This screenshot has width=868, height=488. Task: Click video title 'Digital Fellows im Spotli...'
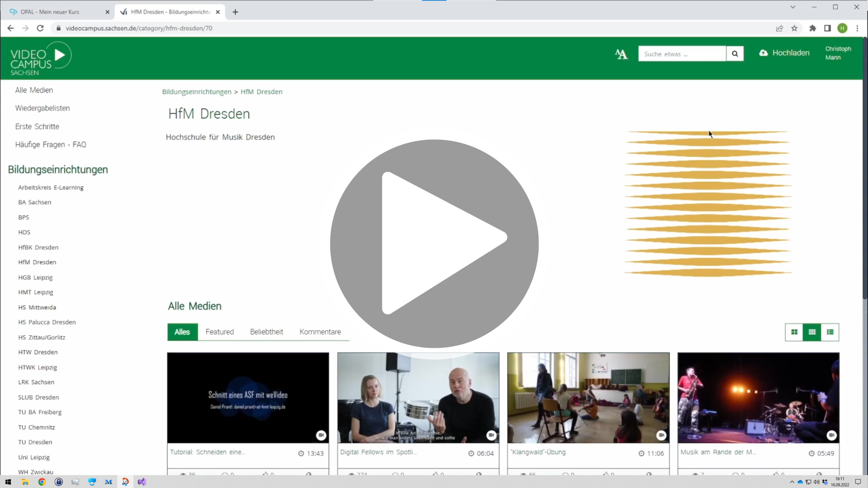[x=378, y=452]
